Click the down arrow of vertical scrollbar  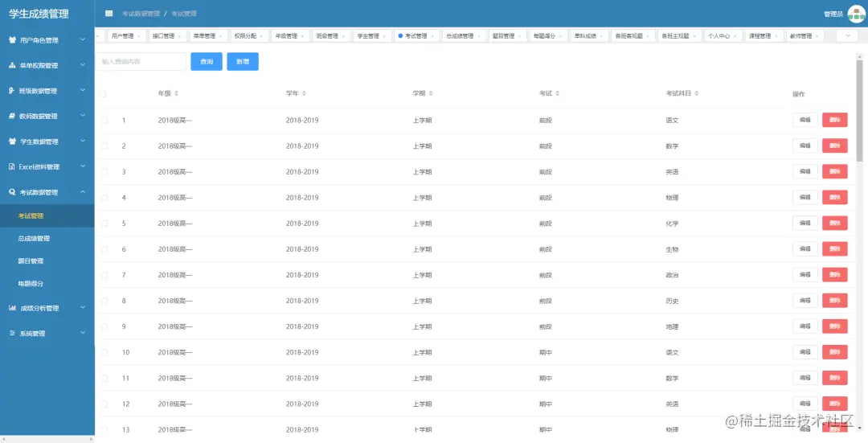pyautogui.click(x=860, y=428)
